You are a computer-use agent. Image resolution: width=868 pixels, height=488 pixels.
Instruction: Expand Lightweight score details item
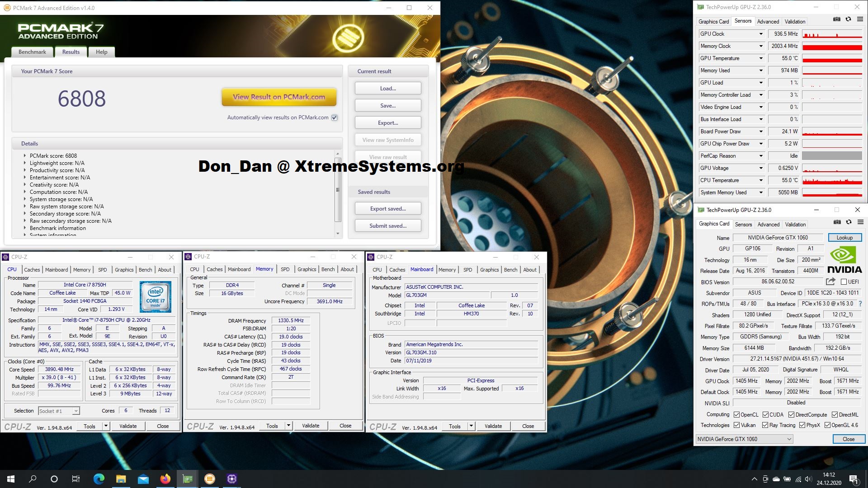coord(25,163)
